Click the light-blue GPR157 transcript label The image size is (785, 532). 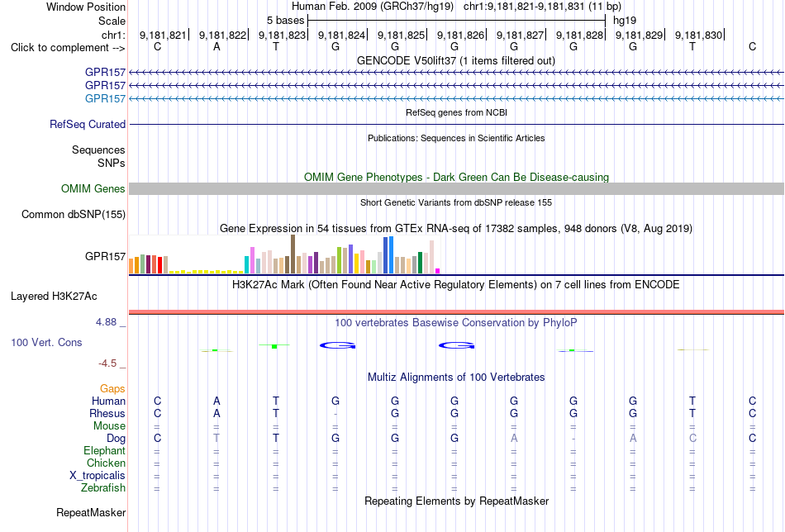(x=105, y=98)
